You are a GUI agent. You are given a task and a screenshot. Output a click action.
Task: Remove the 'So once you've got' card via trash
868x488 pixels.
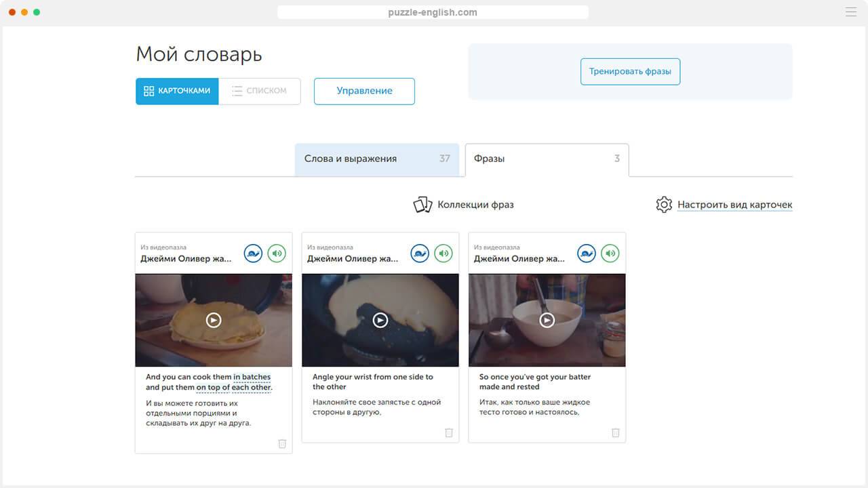pos(615,432)
